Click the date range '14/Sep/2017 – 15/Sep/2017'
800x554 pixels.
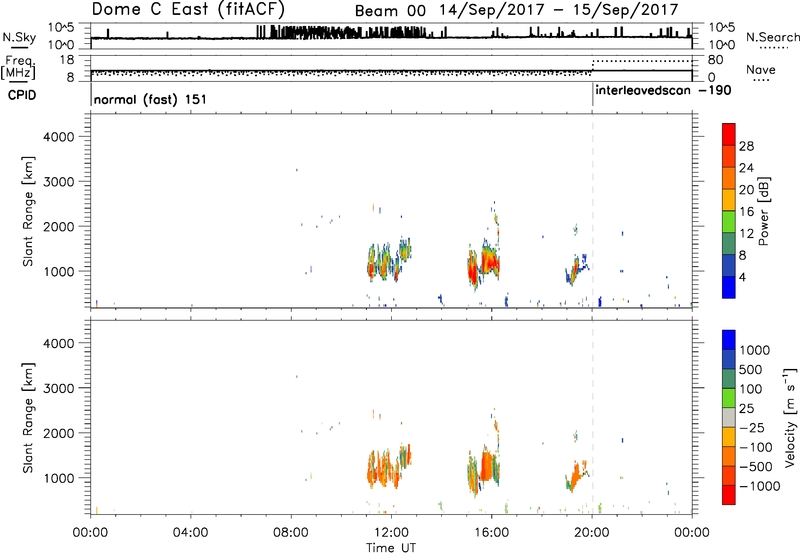point(558,10)
